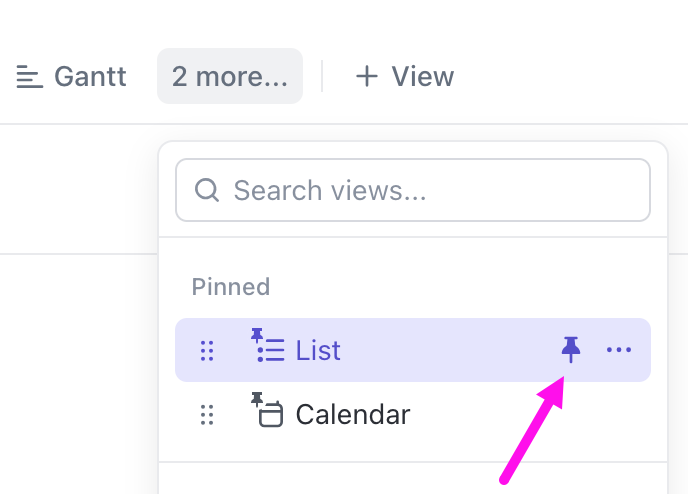
Task: Open the List view's three-dot options menu
Action: tap(619, 350)
